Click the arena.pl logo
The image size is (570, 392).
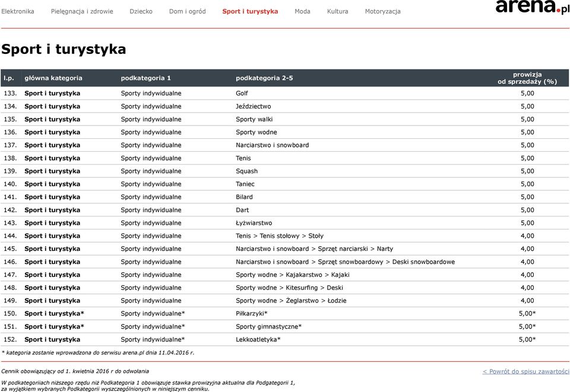(532, 7)
